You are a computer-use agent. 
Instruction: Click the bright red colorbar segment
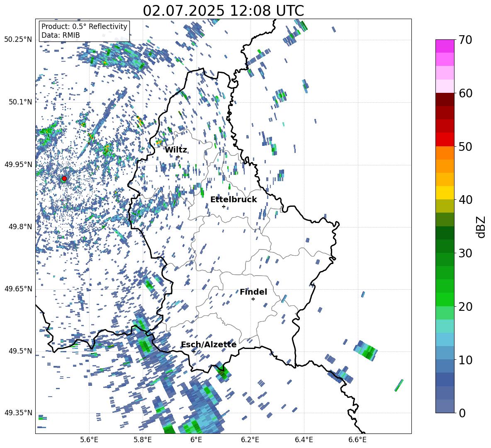[445, 140]
